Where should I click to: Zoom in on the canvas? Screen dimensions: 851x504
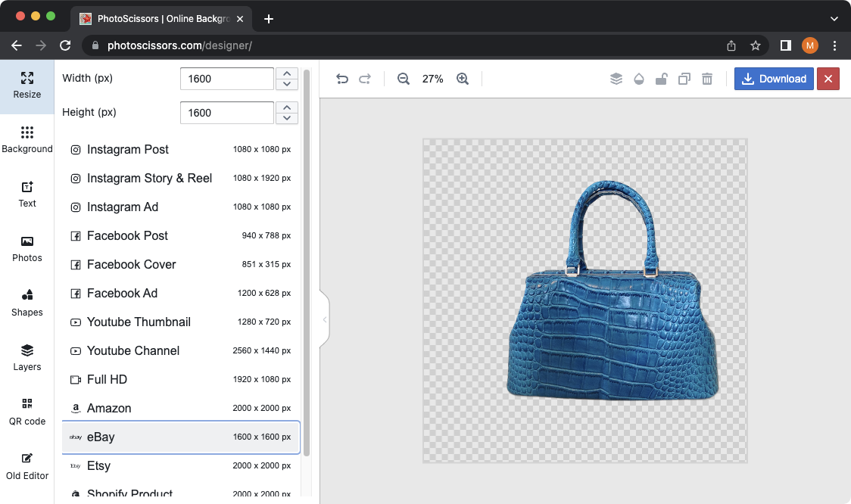click(x=463, y=78)
